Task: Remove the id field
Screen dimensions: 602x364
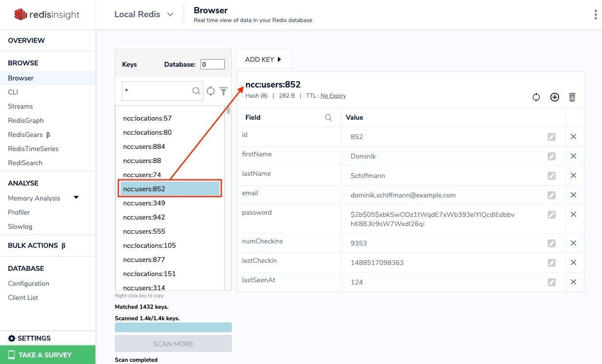Action: 573,136
